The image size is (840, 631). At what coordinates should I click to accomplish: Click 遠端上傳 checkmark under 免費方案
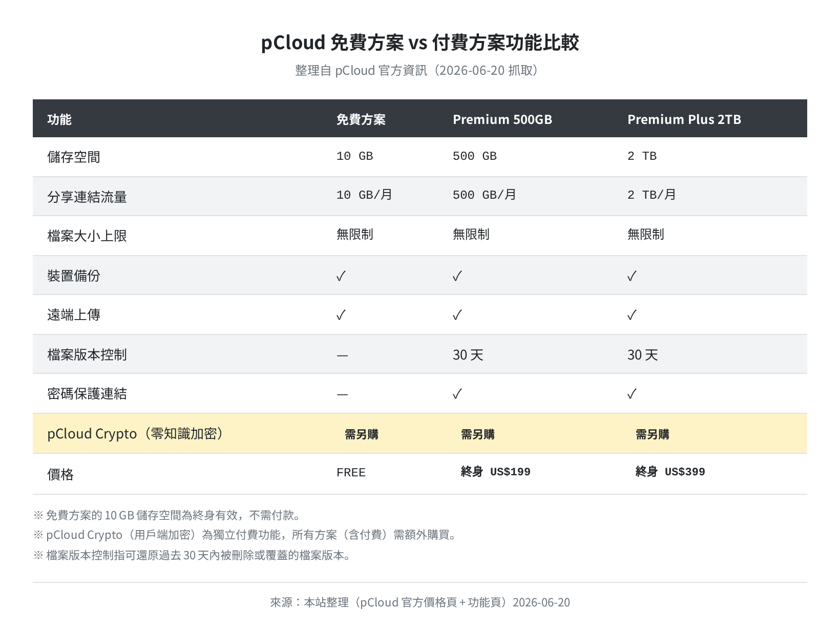341,315
